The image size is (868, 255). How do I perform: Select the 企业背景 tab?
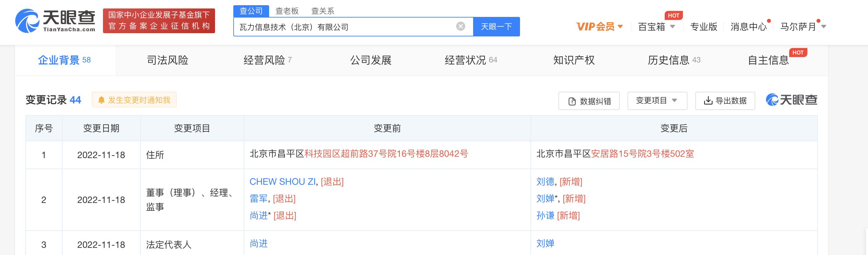pyautogui.click(x=65, y=60)
